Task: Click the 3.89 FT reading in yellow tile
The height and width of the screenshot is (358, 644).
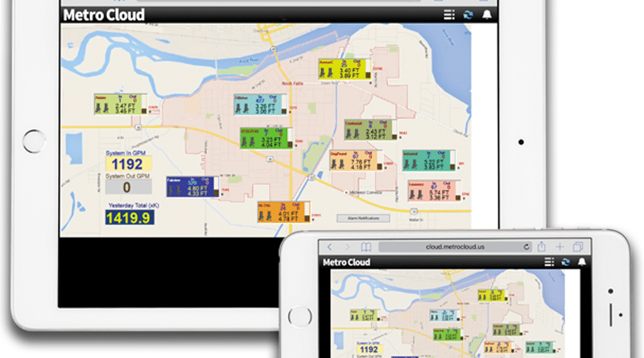Action: pyautogui.click(x=350, y=76)
